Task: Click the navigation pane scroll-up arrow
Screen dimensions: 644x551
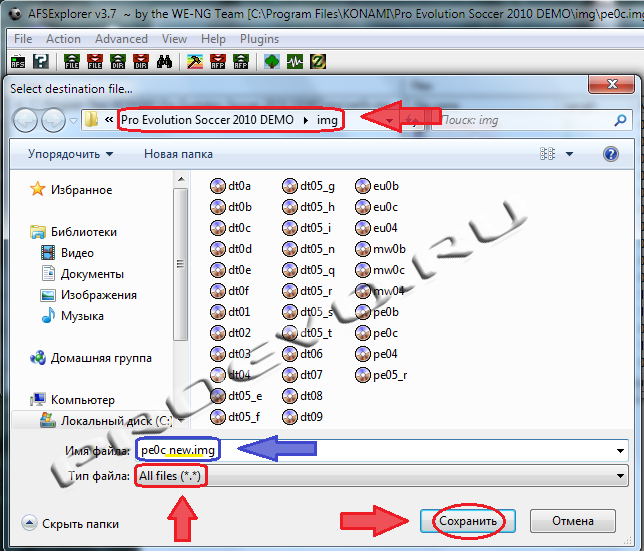Action: coord(181,179)
